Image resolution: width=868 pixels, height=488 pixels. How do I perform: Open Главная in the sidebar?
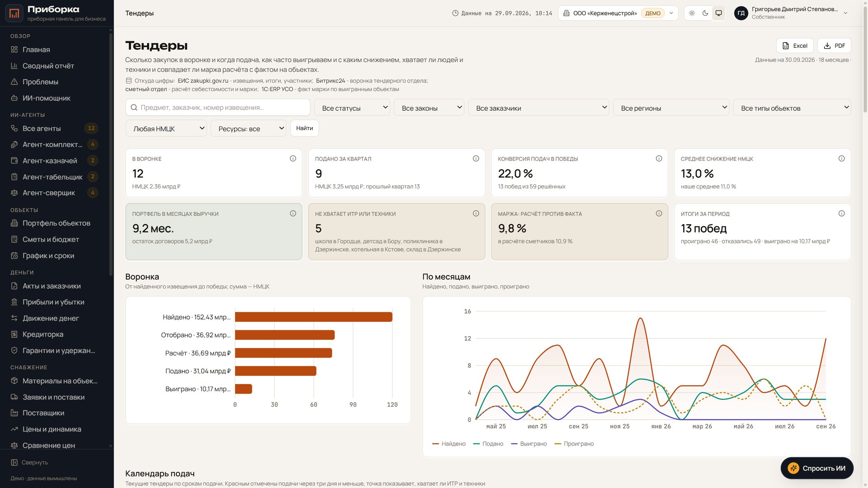click(x=54, y=50)
